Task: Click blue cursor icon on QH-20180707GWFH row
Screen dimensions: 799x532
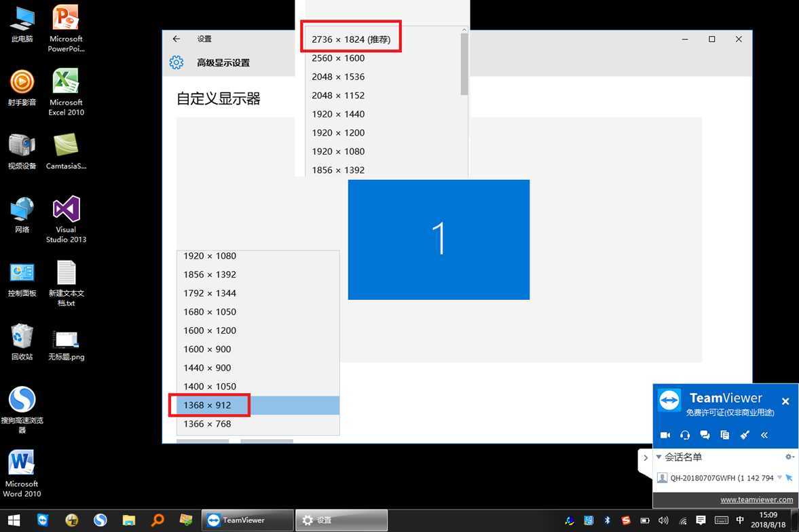Action: 789,478
